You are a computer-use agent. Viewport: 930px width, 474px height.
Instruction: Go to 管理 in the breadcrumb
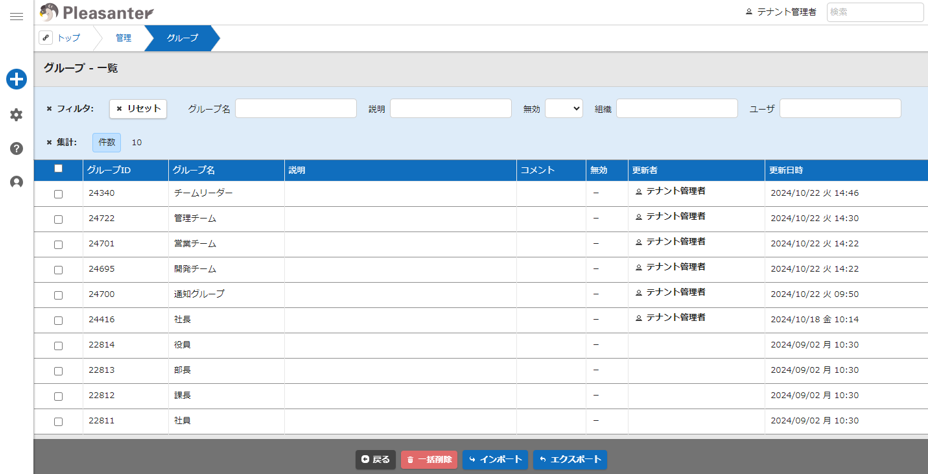[x=123, y=38]
